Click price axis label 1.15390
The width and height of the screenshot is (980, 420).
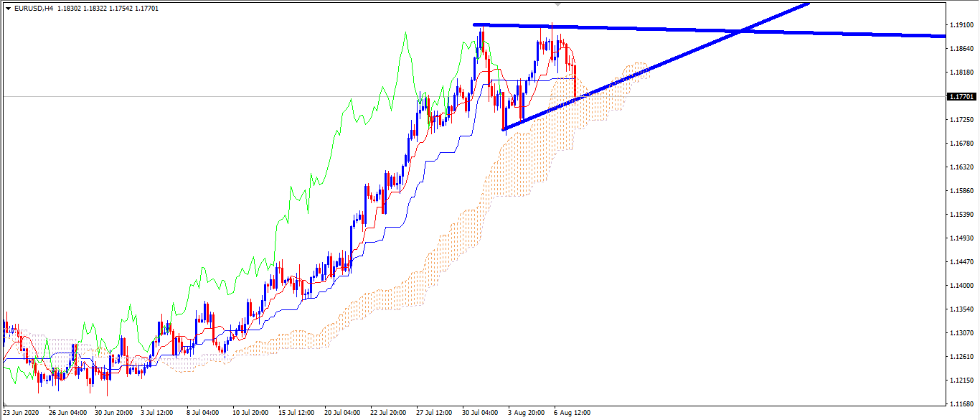[961, 215]
